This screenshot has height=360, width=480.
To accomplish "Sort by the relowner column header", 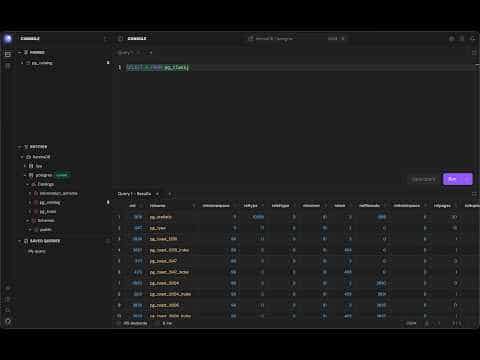I will pyautogui.click(x=311, y=206).
